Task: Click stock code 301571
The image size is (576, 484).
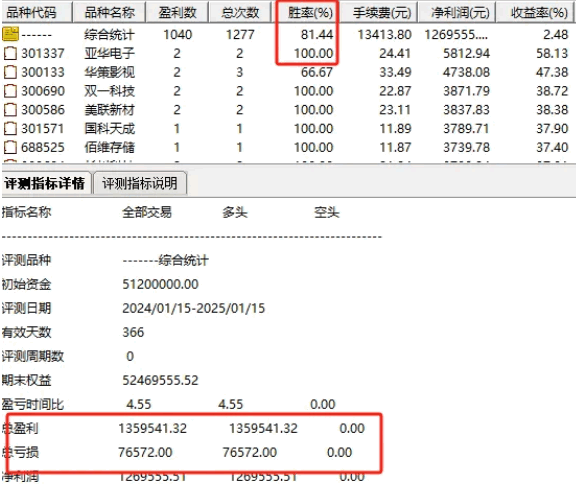Action: (x=43, y=129)
